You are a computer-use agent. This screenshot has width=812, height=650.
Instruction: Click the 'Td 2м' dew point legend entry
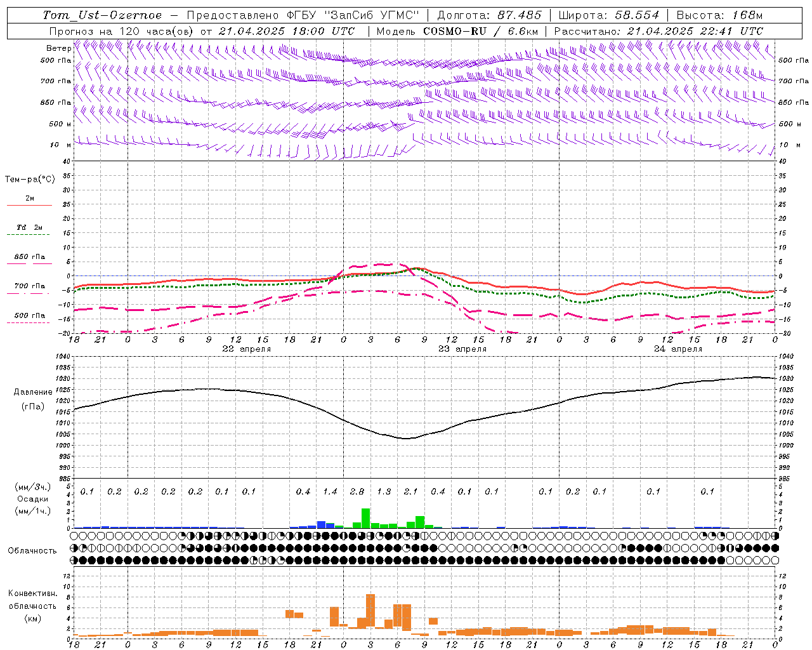point(30,227)
